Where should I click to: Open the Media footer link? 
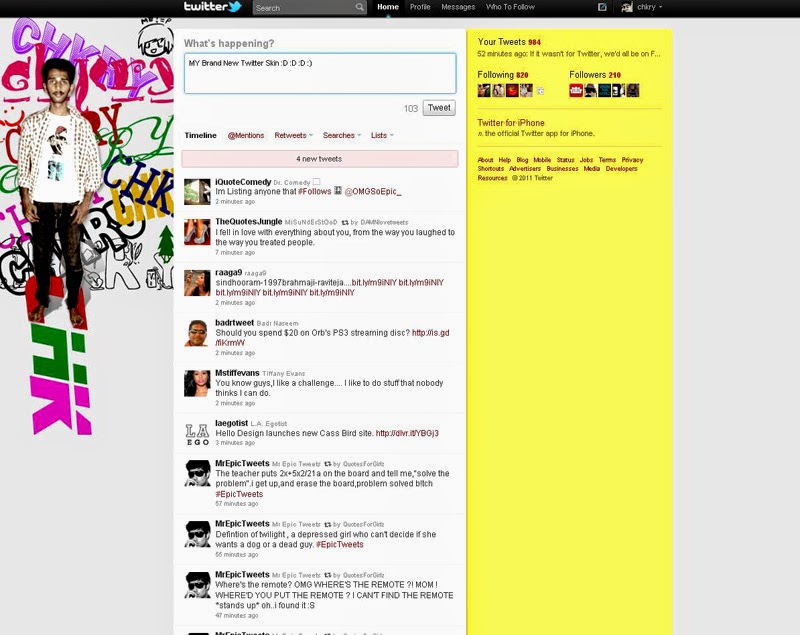pos(592,168)
